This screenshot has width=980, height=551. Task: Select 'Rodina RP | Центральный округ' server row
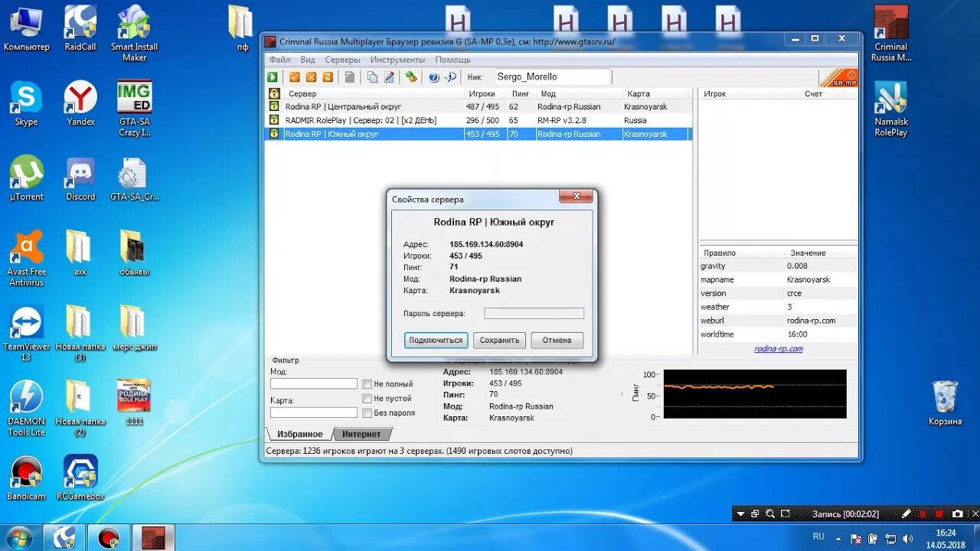pos(479,106)
